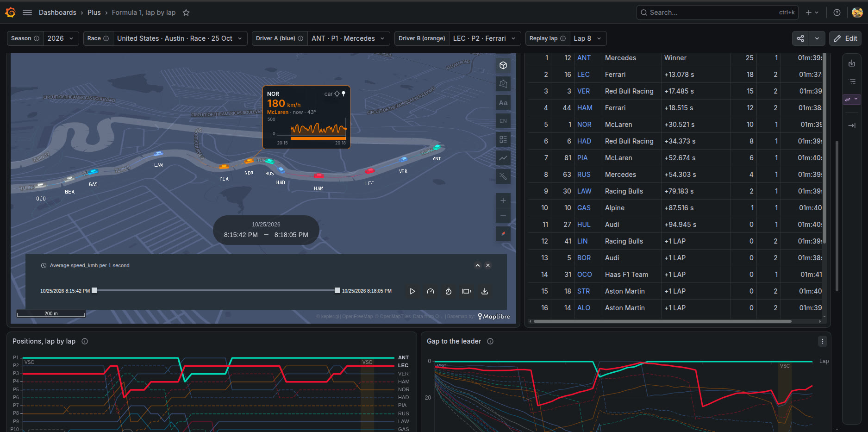The height and width of the screenshot is (432, 868).
Task: Open Gap to the leader panel menu
Action: pos(823,341)
